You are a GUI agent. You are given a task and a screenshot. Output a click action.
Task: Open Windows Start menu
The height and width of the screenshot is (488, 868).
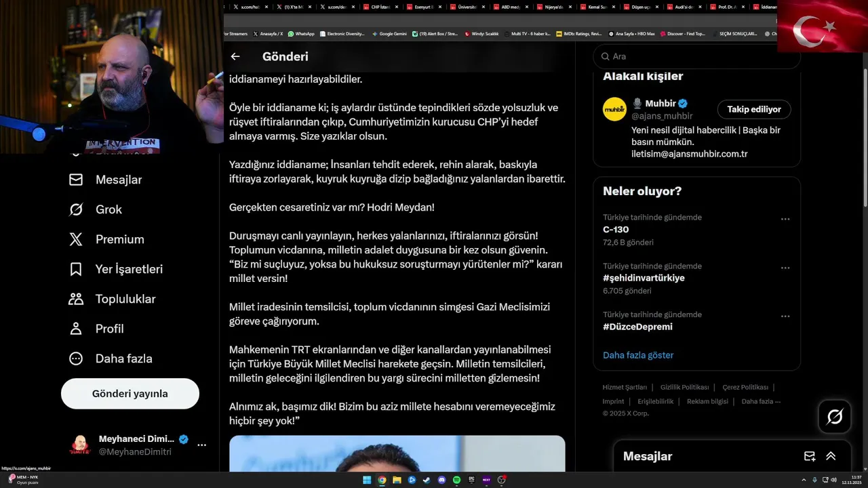(x=367, y=480)
